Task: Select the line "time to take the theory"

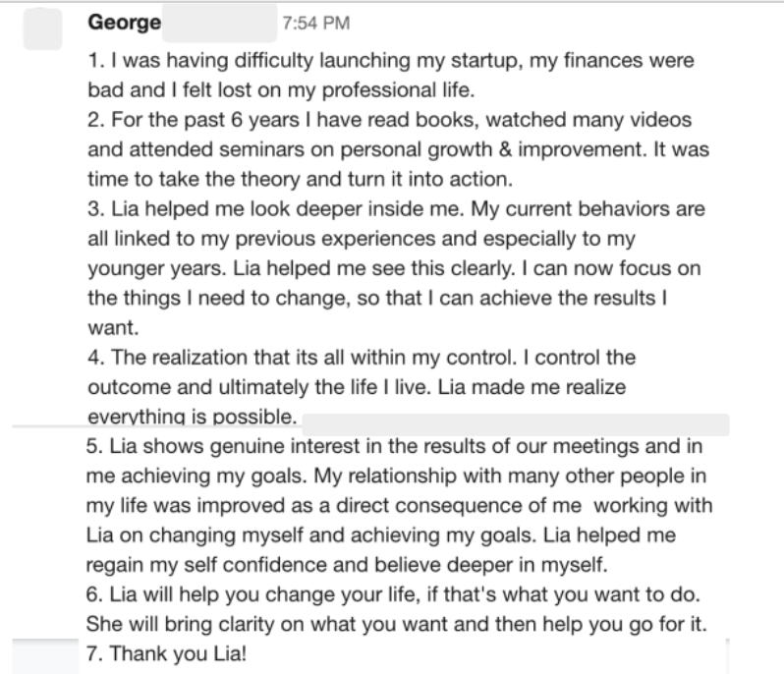Action: pos(300,179)
